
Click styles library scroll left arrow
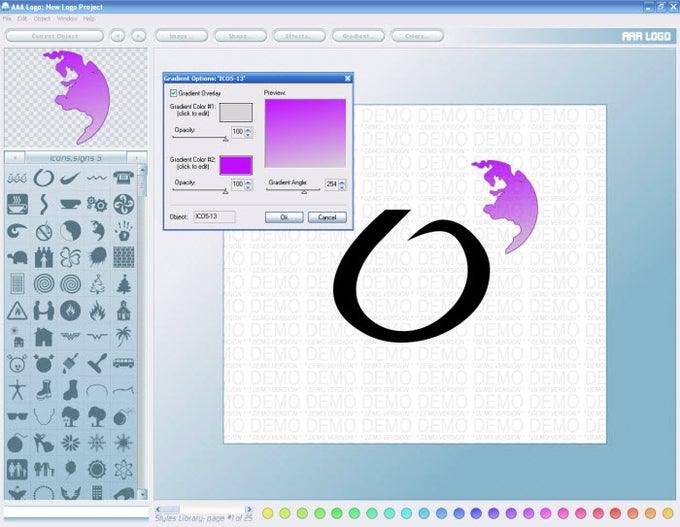pos(158,509)
